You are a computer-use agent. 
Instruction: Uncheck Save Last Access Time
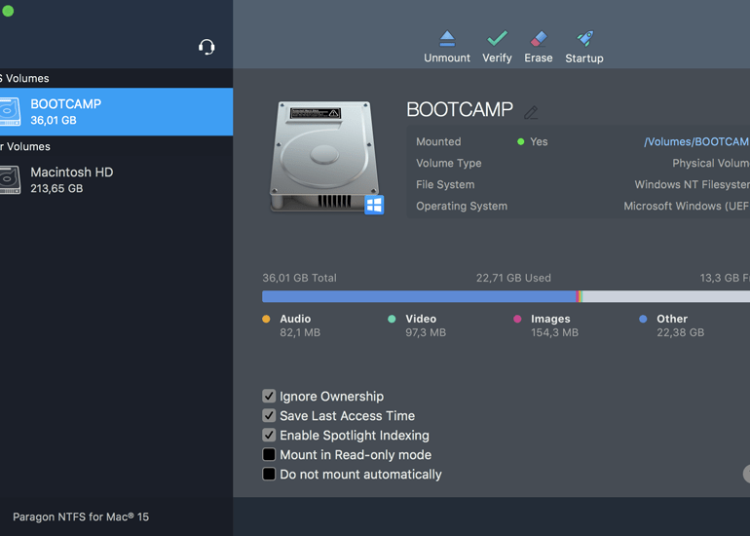[x=269, y=415]
